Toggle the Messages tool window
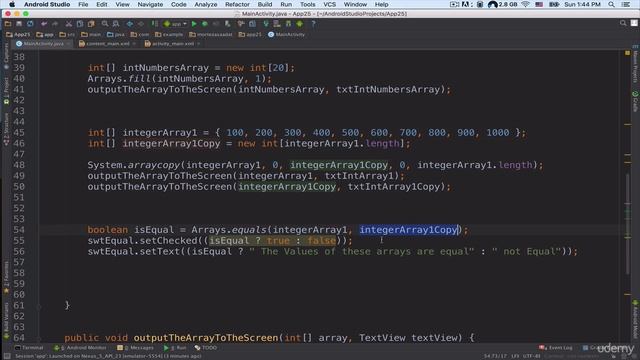The height and width of the screenshot is (360, 640). pos(135,348)
